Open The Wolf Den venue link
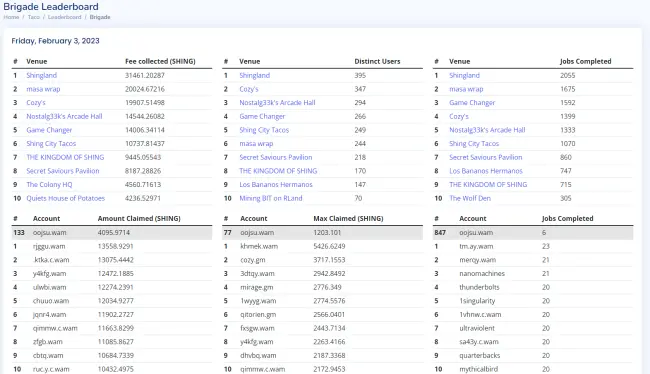The height and width of the screenshot is (374, 650). point(470,199)
